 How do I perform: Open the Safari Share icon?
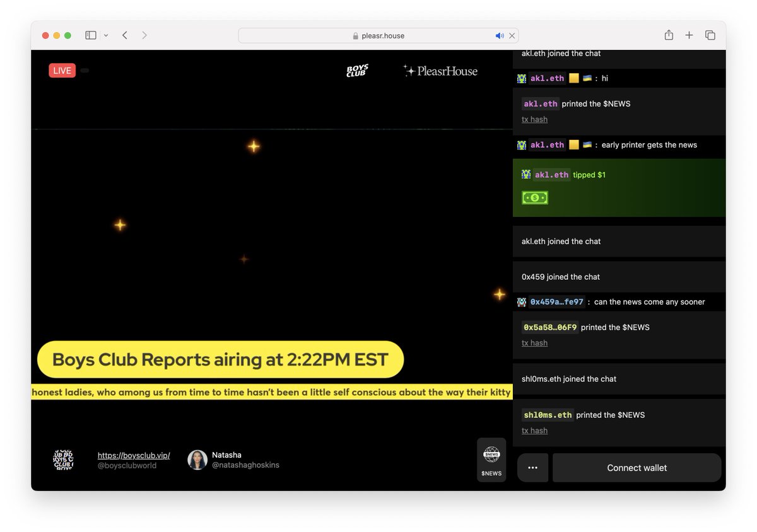[669, 35]
